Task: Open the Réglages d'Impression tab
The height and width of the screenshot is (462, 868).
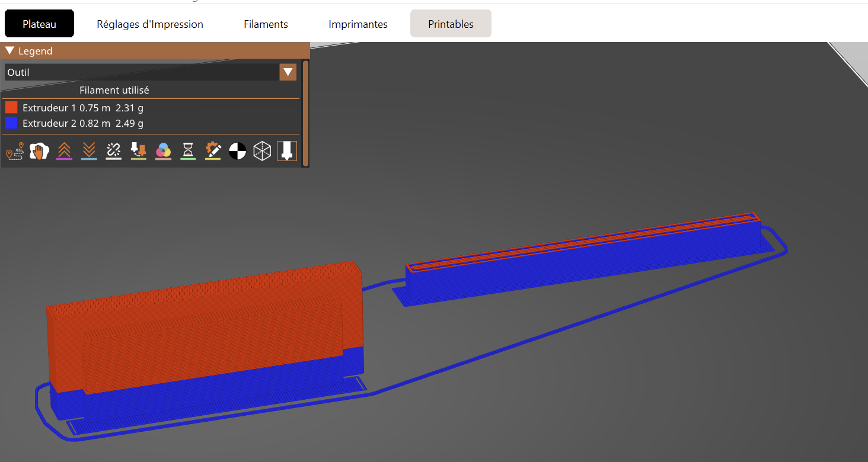Action: coord(150,24)
